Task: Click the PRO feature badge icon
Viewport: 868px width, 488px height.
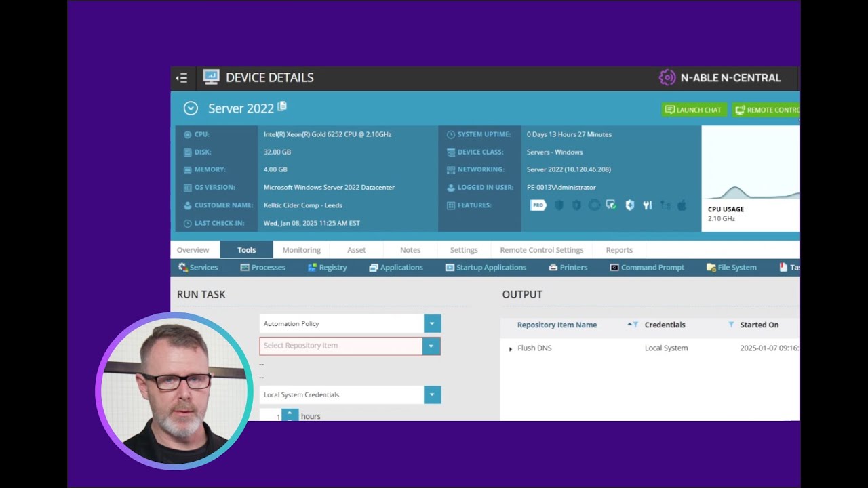Action: (x=538, y=205)
